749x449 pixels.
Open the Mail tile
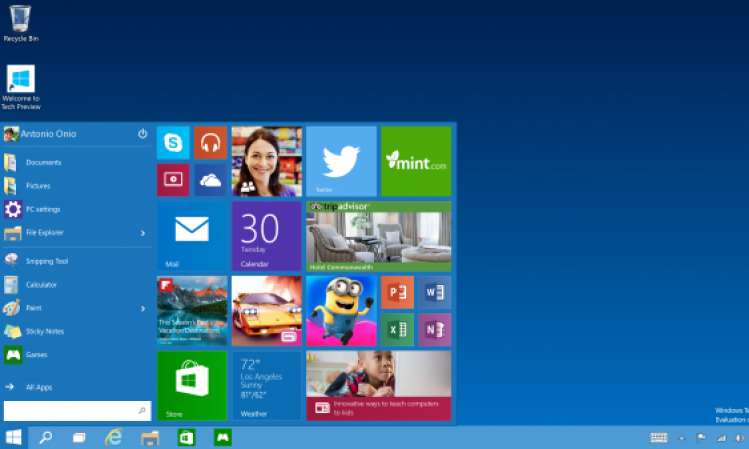pyautogui.click(x=191, y=236)
